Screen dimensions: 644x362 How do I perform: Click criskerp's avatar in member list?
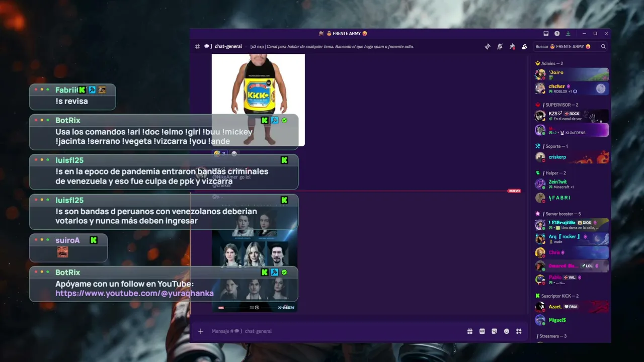[540, 157]
